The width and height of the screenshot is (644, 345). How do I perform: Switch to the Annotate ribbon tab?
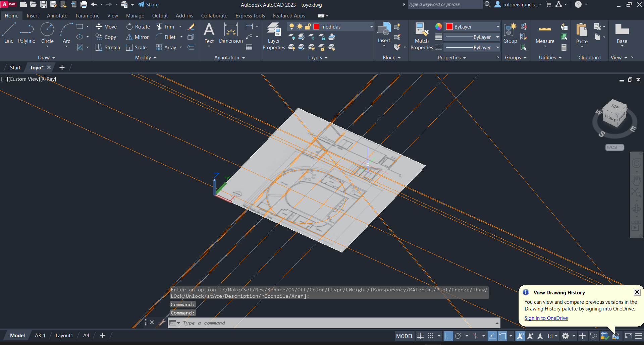(x=57, y=16)
